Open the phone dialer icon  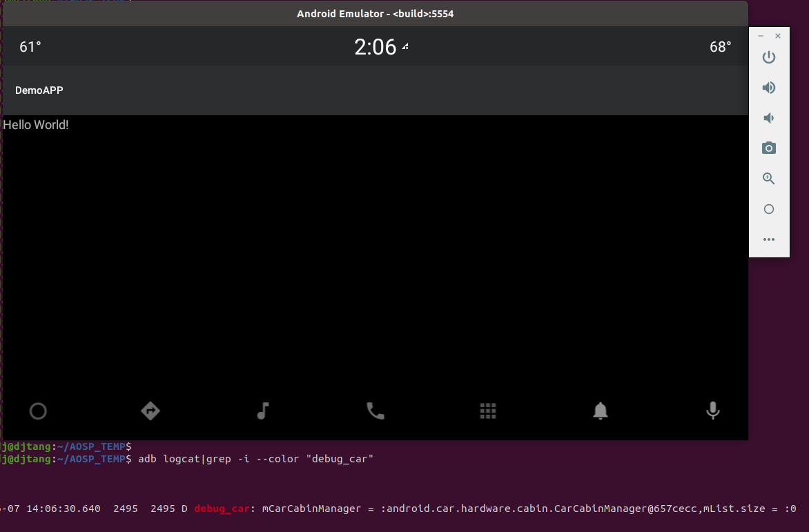375,411
